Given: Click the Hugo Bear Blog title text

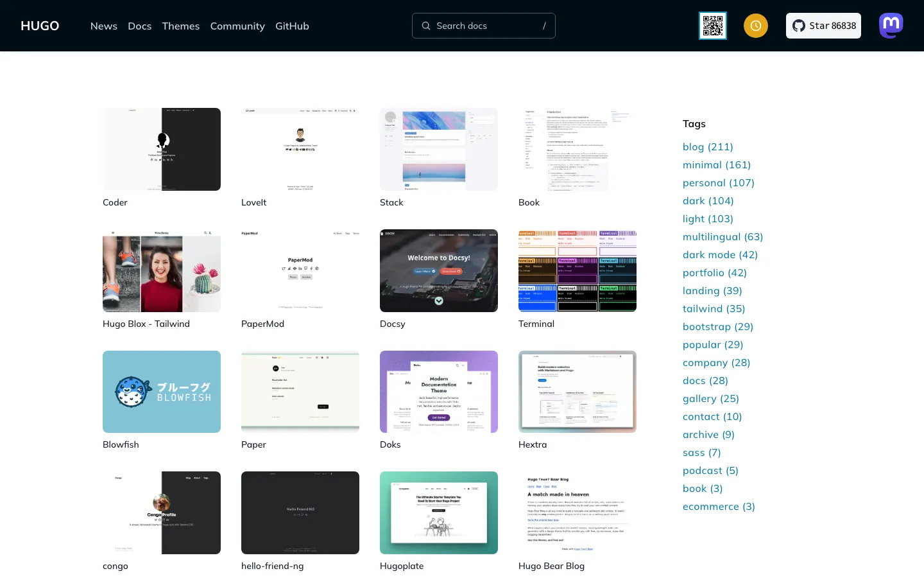Looking at the screenshot, I should 551,566.
